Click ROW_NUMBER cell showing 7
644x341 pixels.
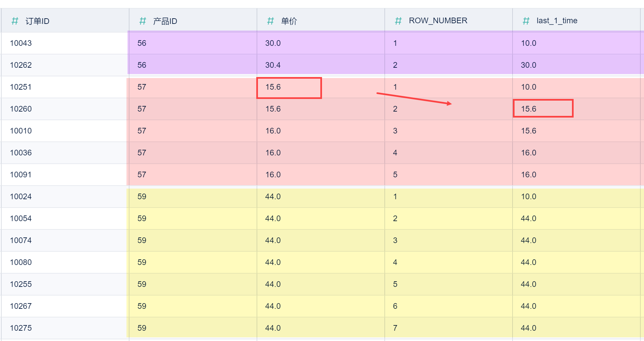tap(395, 328)
